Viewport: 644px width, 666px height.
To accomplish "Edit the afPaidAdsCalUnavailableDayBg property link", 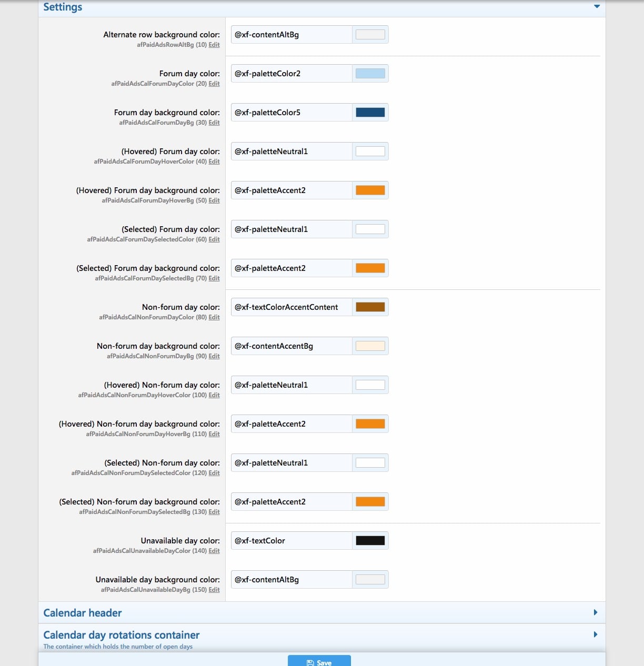I will 214,590.
